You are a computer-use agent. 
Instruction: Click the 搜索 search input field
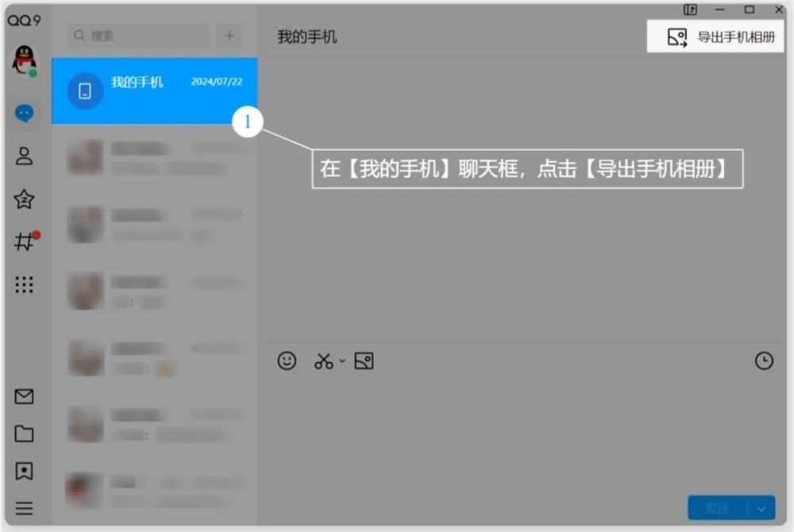pyautogui.click(x=135, y=36)
